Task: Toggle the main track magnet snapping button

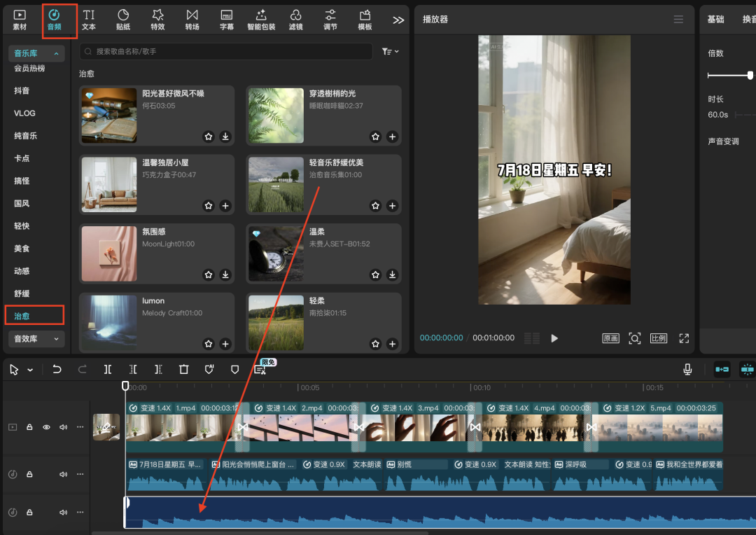Action: 722,369
